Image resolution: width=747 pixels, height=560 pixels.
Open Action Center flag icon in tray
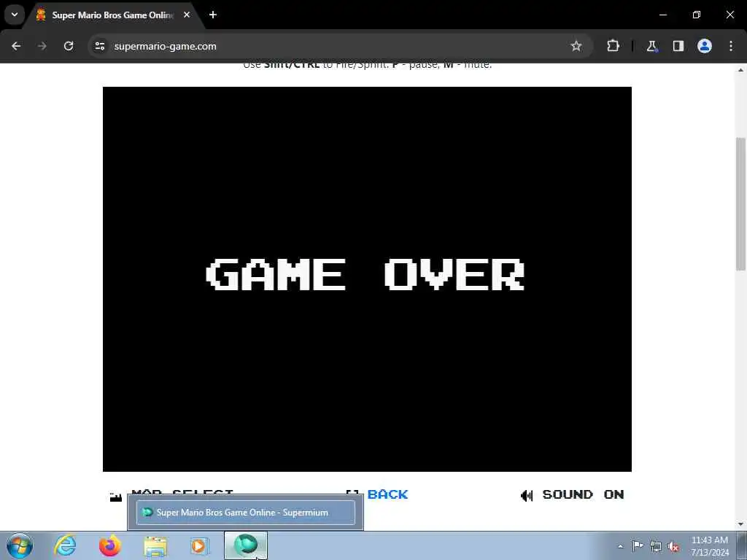click(637, 546)
